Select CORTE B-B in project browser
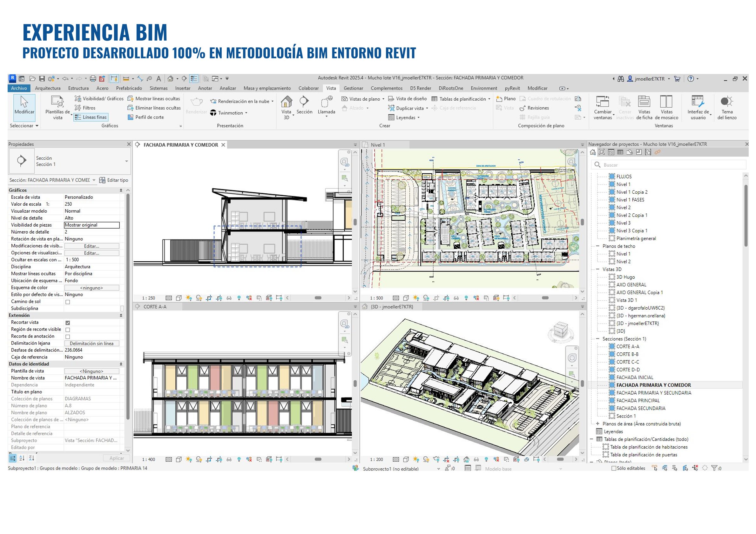 (x=627, y=354)
